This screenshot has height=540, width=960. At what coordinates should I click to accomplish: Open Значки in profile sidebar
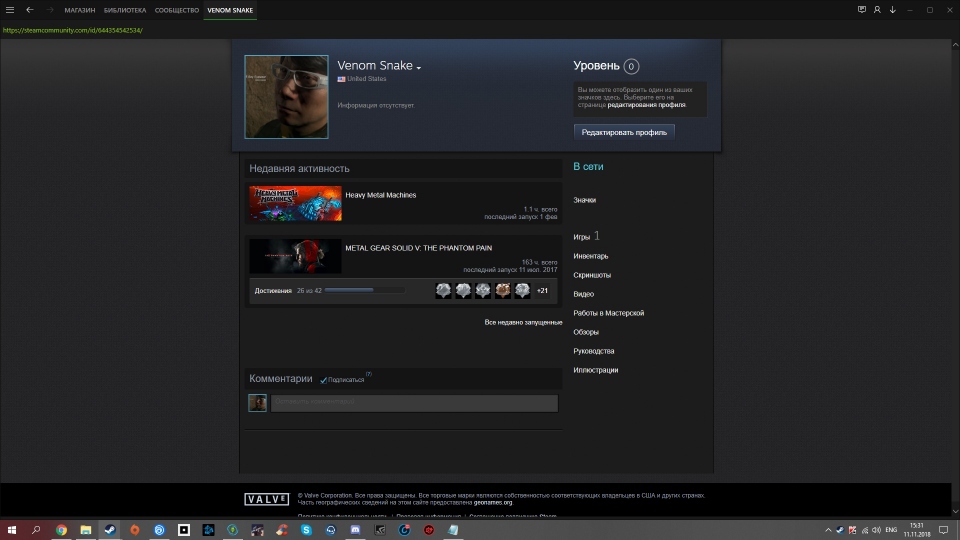(x=585, y=200)
